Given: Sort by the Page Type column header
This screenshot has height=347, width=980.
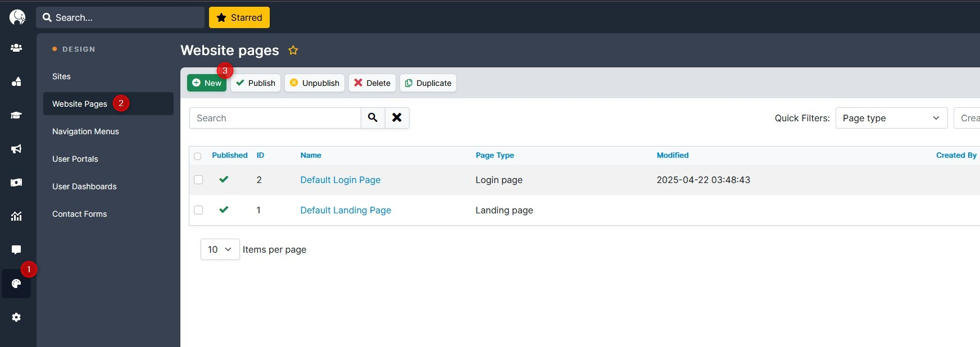Looking at the screenshot, I should click(x=494, y=155).
